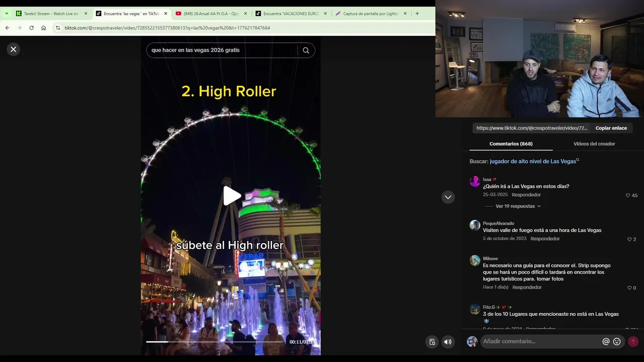Image resolution: width=644 pixels, height=362 pixels.
Task: Reply to PequeAlvarado's comment
Action: point(545,239)
